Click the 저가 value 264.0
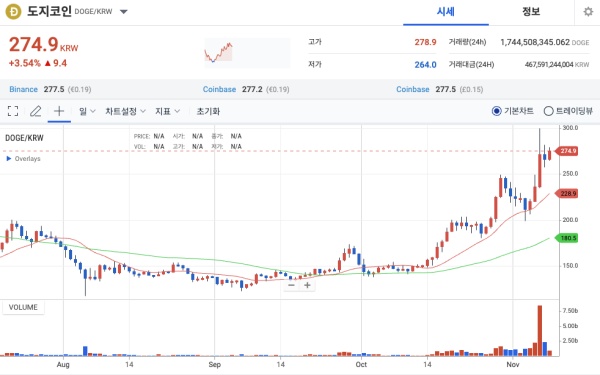The height and width of the screenshot is (375, 600). (x=425, y=65)
